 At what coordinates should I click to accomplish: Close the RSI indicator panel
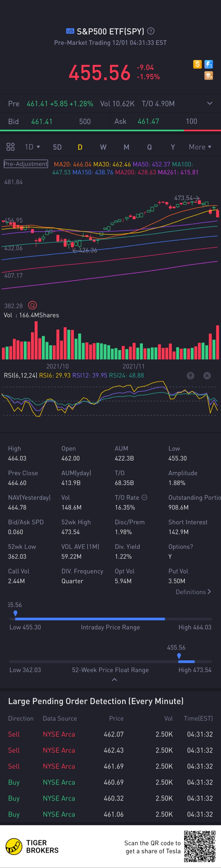(207, 375)
